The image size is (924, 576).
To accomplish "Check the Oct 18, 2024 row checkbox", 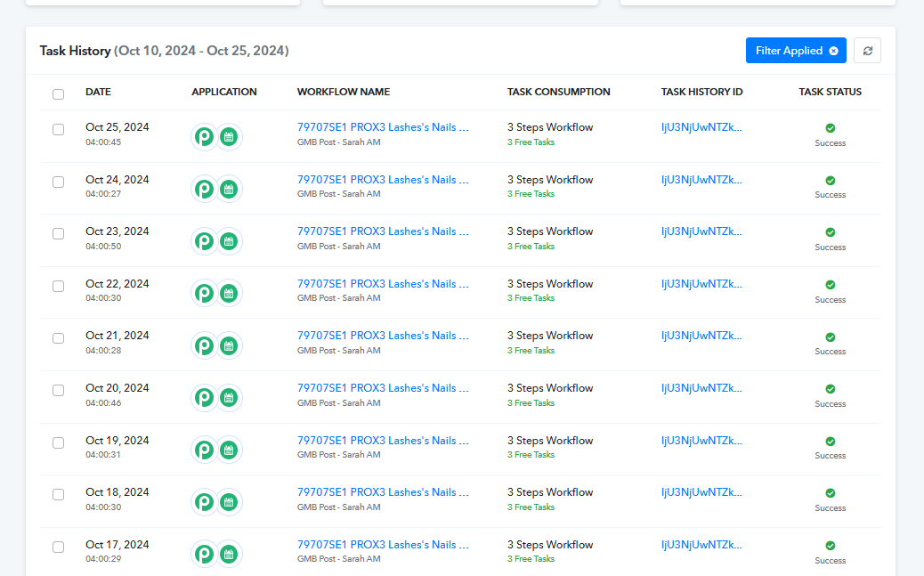I will pyautogui.click(x=59, y=495).
